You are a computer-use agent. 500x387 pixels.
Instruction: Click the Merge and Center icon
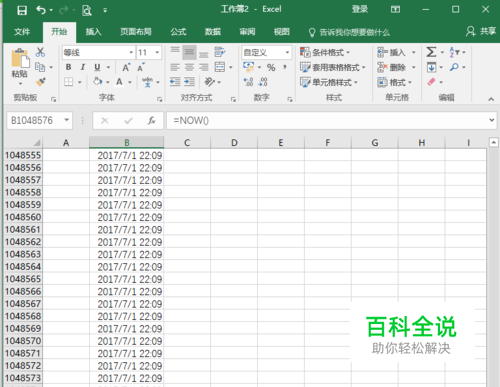220,67
